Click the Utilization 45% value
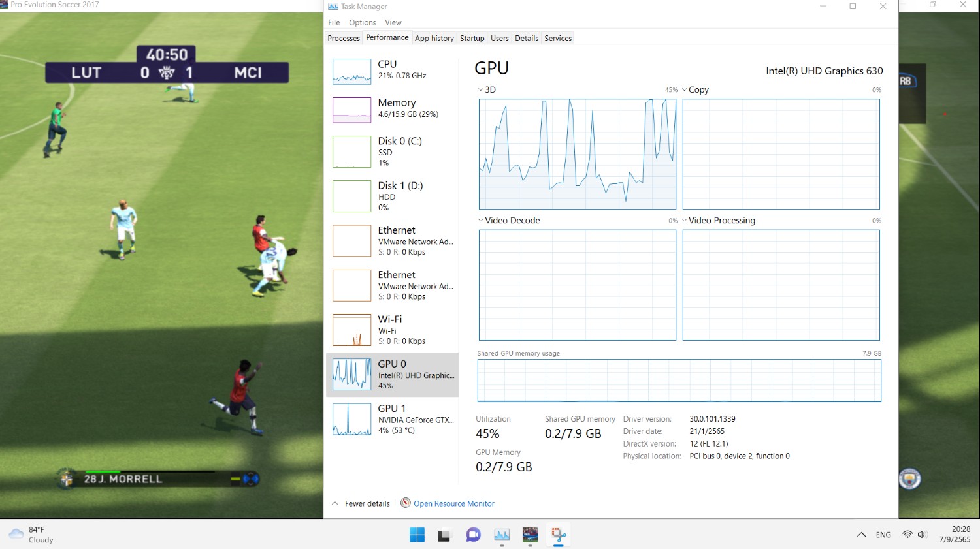The width and height of the screenshot is (980, 549). [x=487, y=433]
